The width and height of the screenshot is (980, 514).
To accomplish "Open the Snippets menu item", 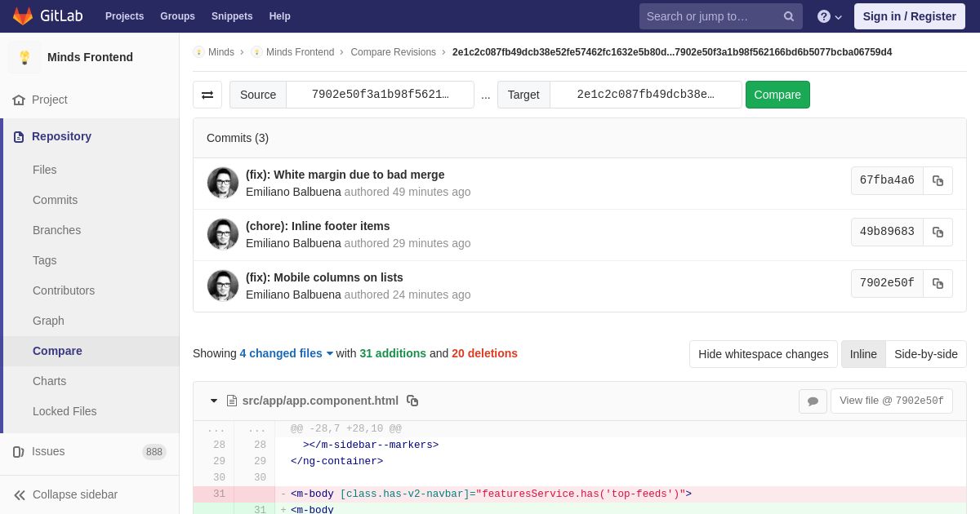I will tap(232, 16).
